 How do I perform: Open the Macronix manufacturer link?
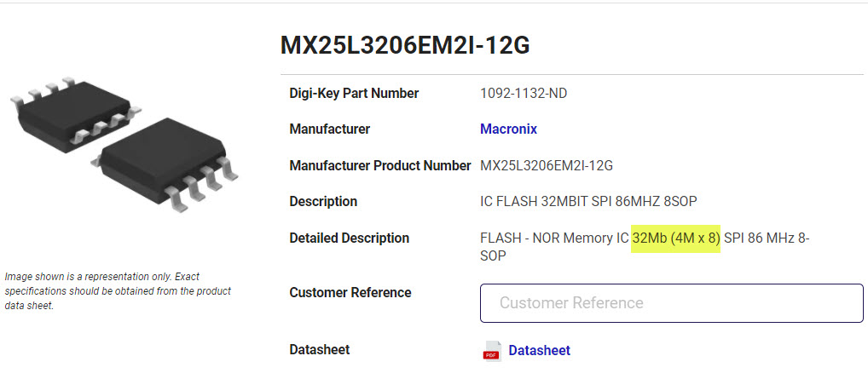(x=508, y=129)
